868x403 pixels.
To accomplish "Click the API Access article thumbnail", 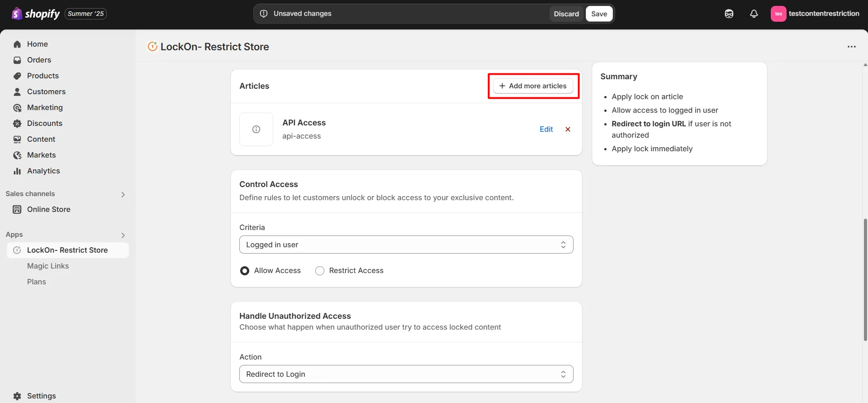I will tap(256, 130).
